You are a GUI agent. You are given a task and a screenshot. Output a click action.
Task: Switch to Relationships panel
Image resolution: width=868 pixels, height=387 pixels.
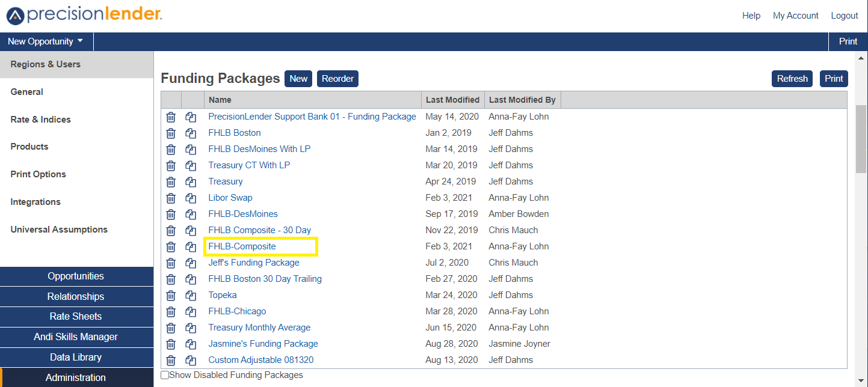click(x=77, y=296)
